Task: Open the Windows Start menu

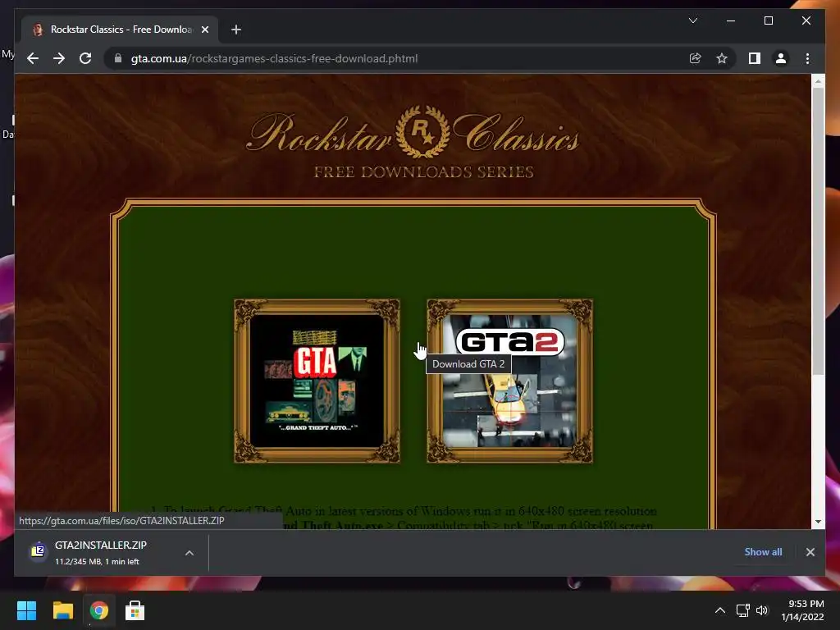Action: pyautogui.click(x=26, y=610)
